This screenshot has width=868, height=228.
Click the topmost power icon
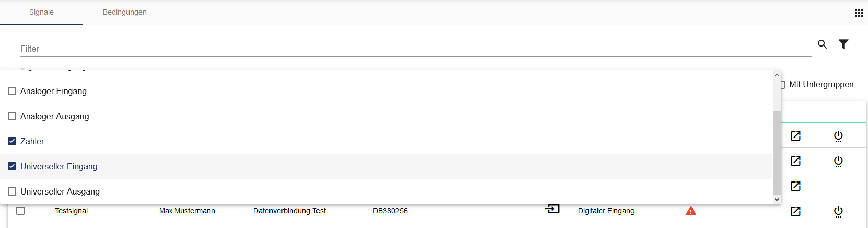point(838,136)
